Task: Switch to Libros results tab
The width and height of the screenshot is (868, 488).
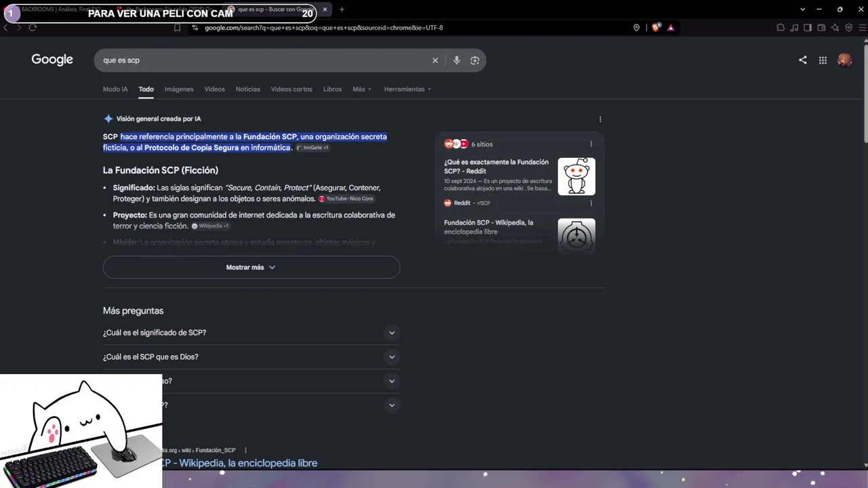Action: 332,89
